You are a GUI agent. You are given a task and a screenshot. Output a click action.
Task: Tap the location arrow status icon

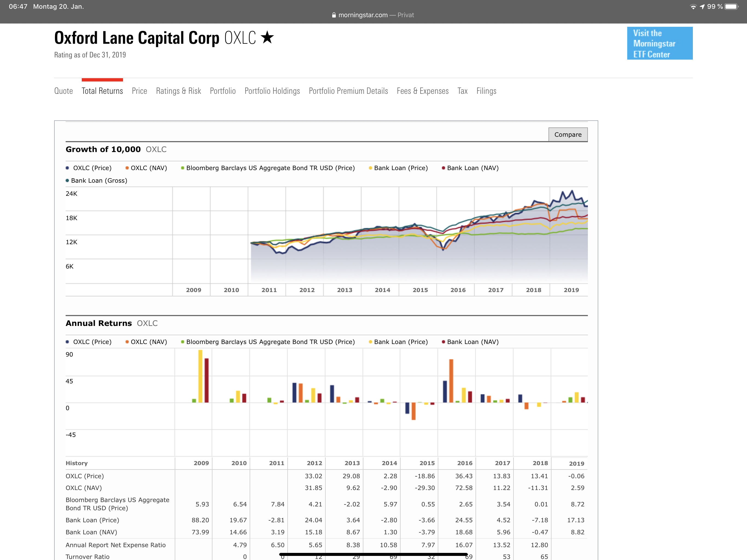click(702, 6)
